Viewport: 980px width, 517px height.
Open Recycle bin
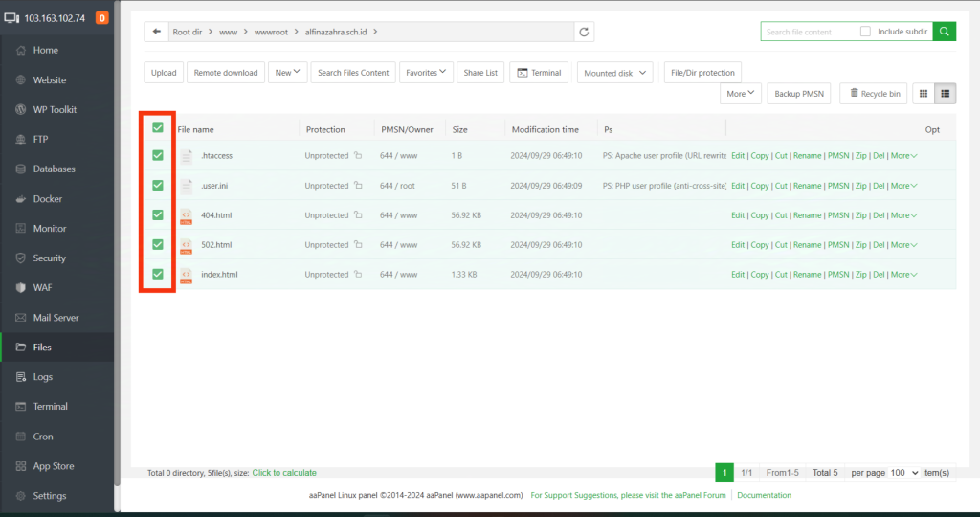[x=873, y=94]
